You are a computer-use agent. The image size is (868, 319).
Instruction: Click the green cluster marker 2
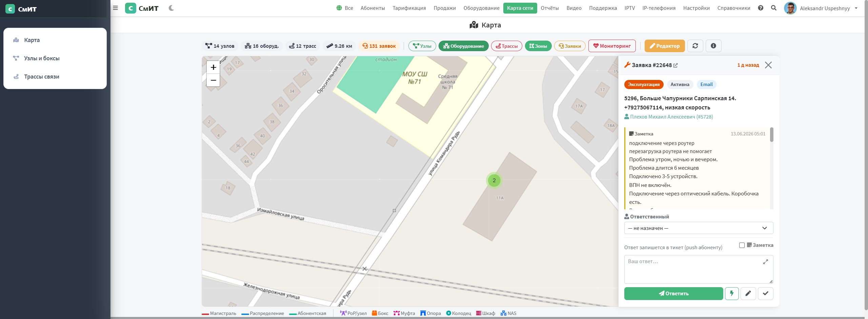[494, 180]
